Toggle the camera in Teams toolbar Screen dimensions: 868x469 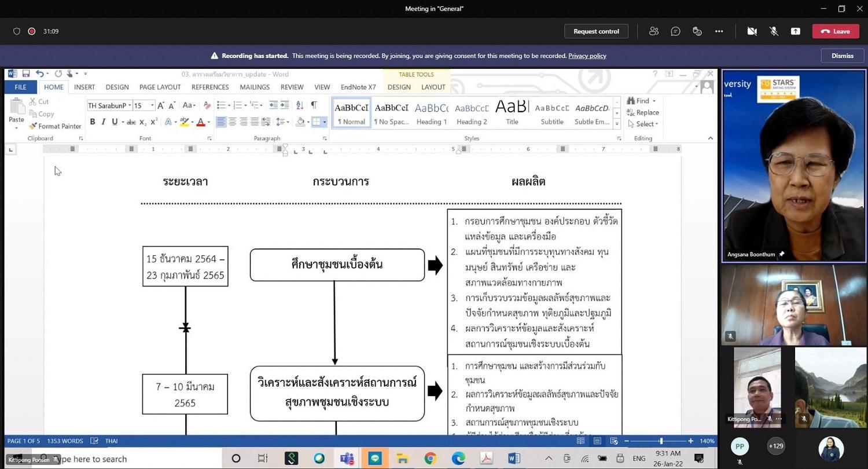coord(752,31)
